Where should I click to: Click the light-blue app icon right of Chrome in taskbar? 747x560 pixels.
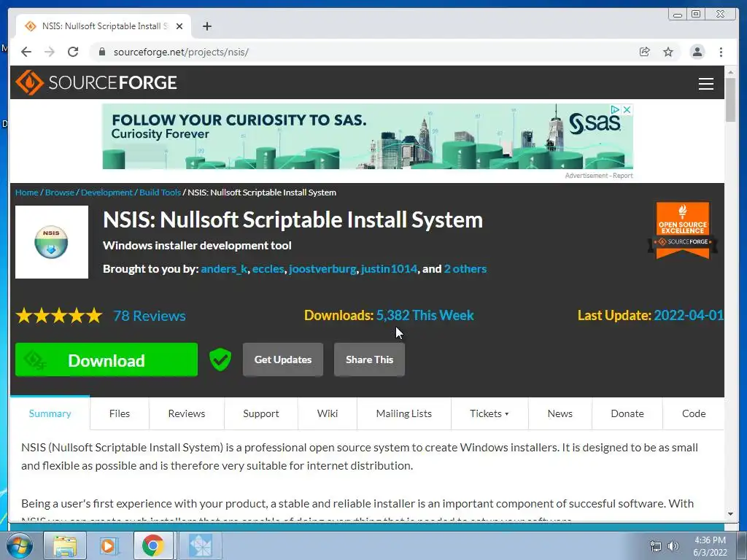200,545
